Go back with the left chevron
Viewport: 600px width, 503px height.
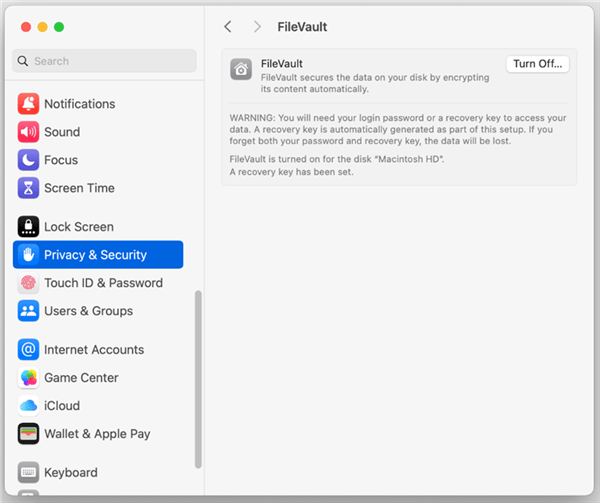(x=228, y=27)
